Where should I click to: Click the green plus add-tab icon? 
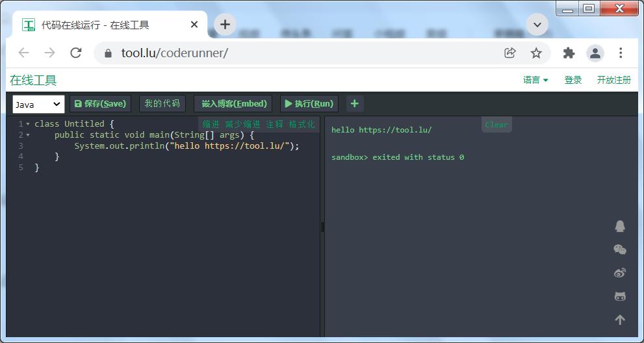pyautogui.click(x=355, y=103)
